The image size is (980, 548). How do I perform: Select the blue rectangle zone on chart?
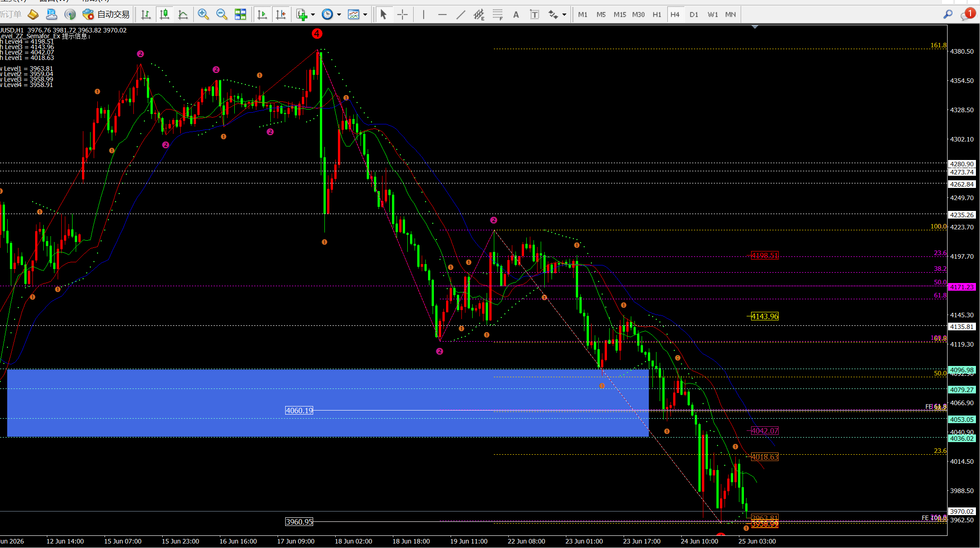point(328,403)
